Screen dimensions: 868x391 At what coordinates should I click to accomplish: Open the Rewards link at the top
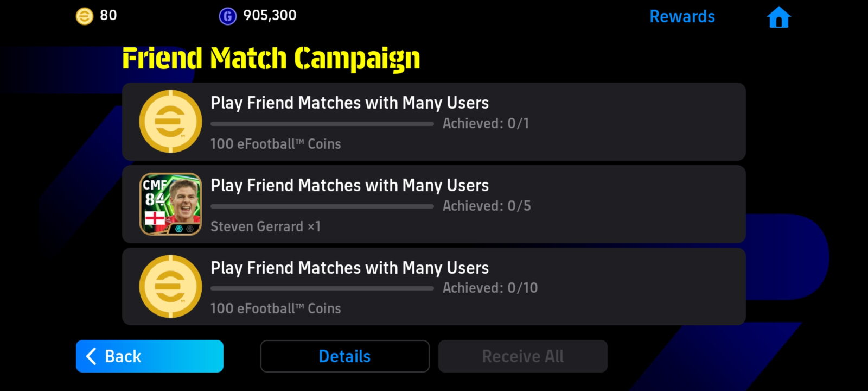pos(682,16)
